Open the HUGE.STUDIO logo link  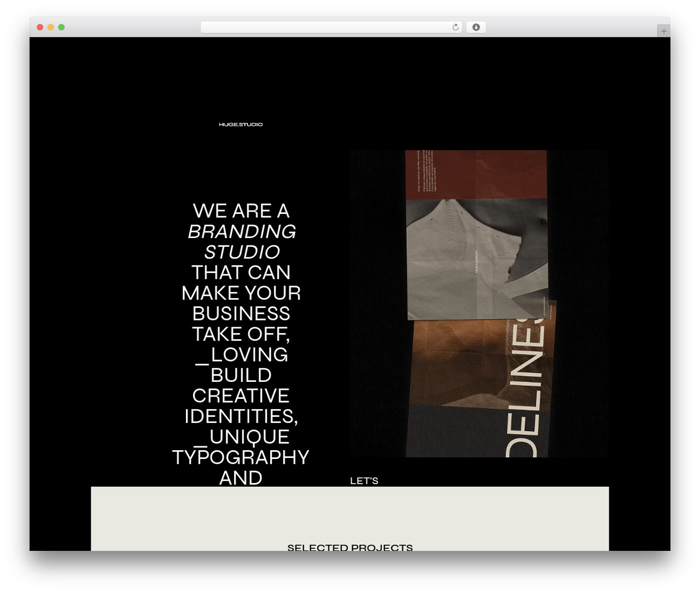coord(241,125)
